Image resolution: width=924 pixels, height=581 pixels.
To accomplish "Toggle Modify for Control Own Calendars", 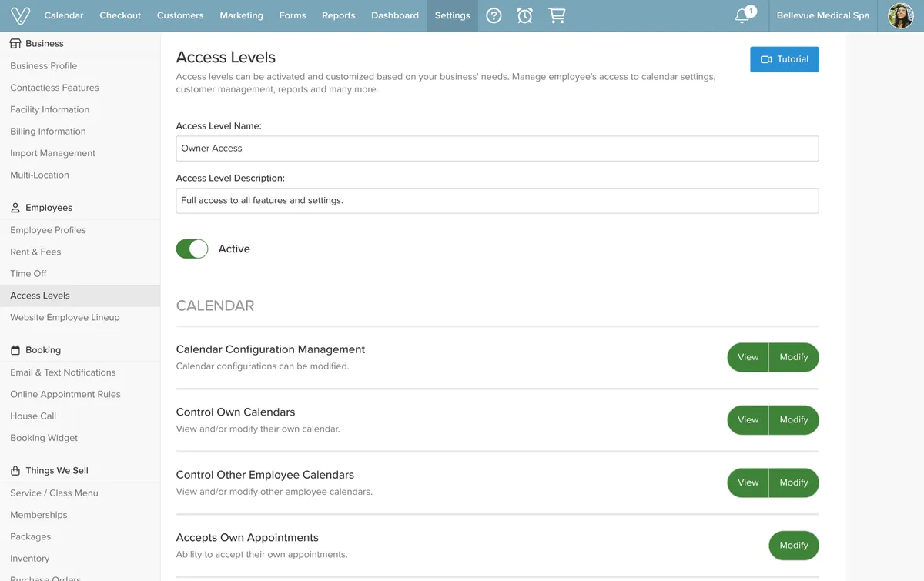I will click(x=793, y=420).
